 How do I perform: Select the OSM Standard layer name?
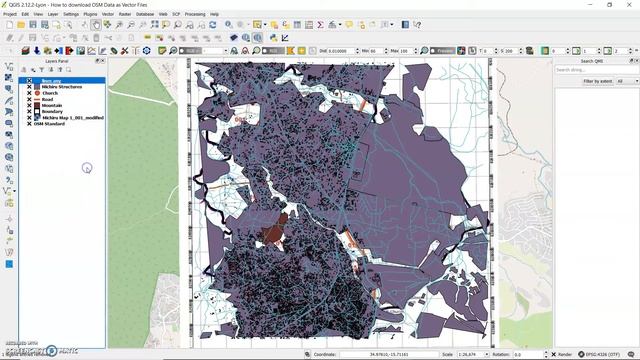[x=49, y=124]
